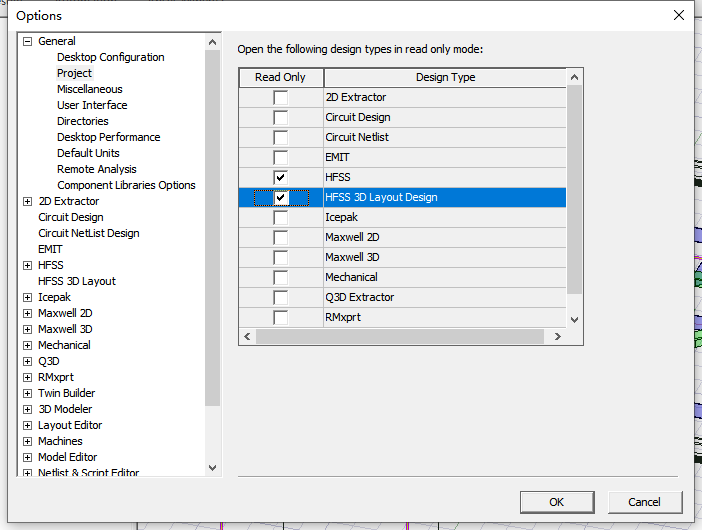Screen dimensions: 702x530
Task: Expand the Maxwell 2D tree node
Action: [28, 313]
